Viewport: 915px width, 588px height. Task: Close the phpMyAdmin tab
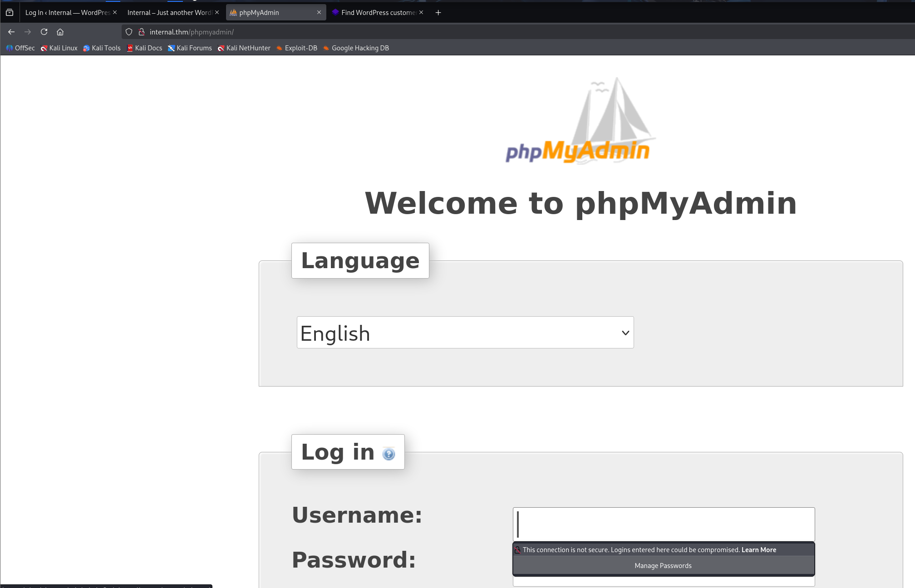click(319, 13)
